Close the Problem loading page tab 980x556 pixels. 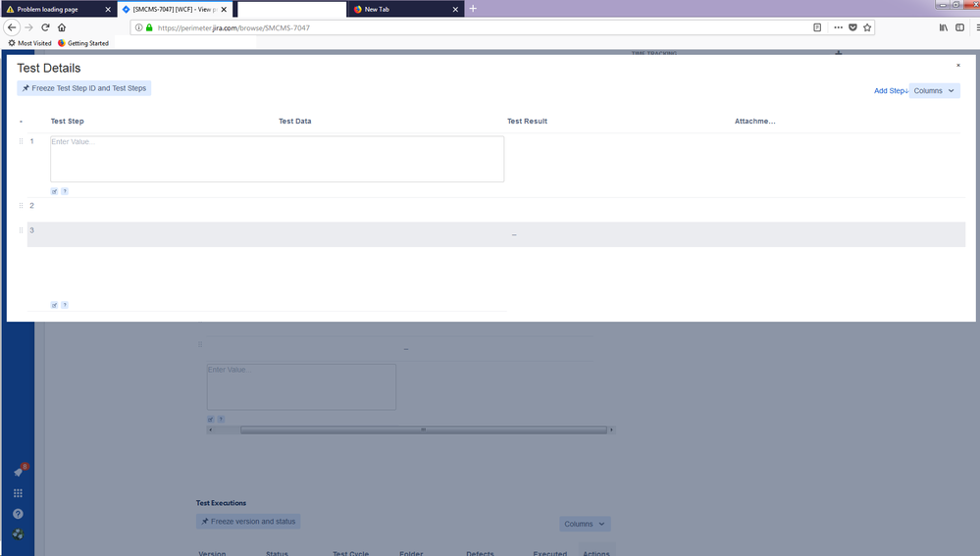[x=108, y=10]
